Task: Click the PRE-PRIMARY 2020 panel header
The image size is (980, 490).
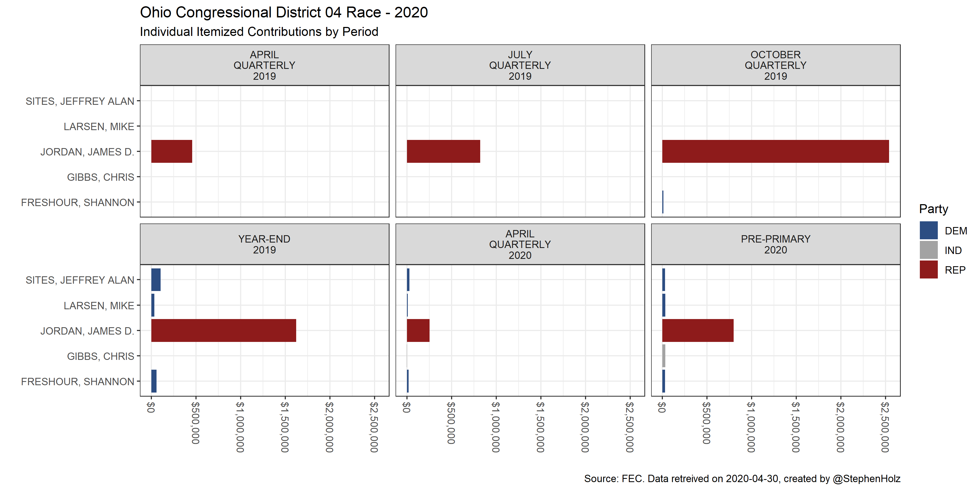Action: pos(775,244)
